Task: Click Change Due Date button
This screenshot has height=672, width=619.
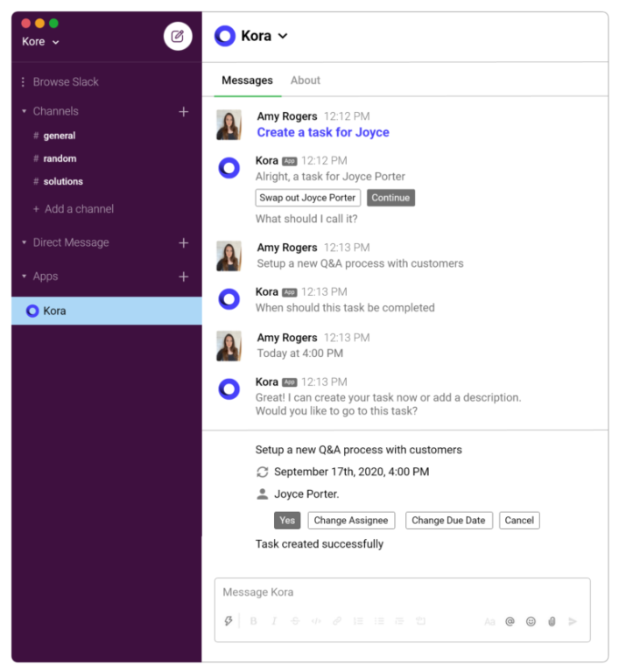Action: point(448,521)
